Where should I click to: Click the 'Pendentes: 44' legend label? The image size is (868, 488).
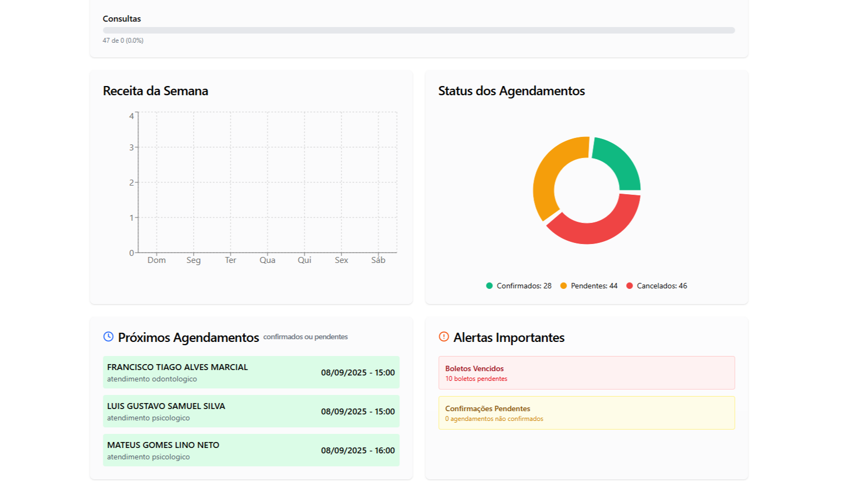tap(594, 286)
